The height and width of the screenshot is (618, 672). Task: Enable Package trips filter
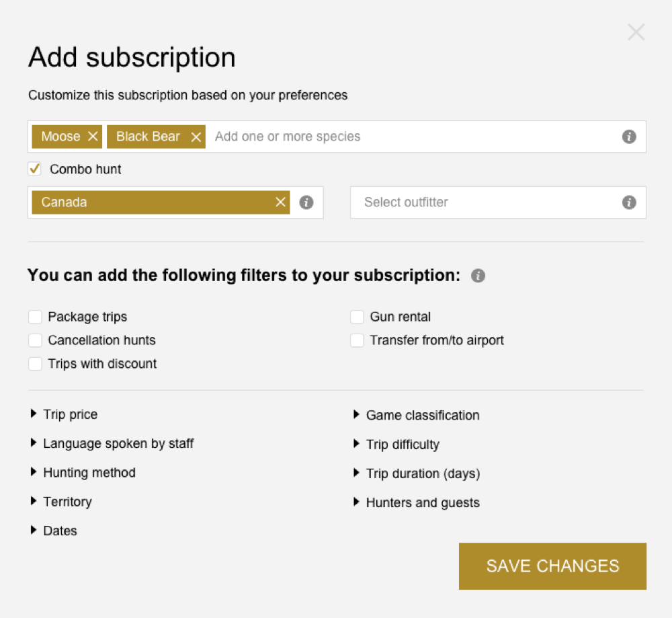click(36, 317)
